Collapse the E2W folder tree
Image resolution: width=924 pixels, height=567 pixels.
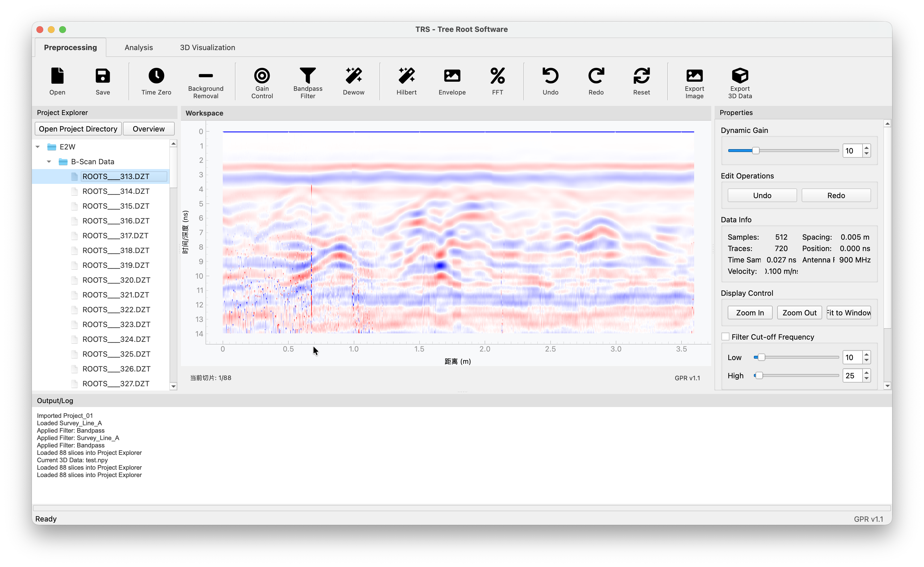coord(38,147)
